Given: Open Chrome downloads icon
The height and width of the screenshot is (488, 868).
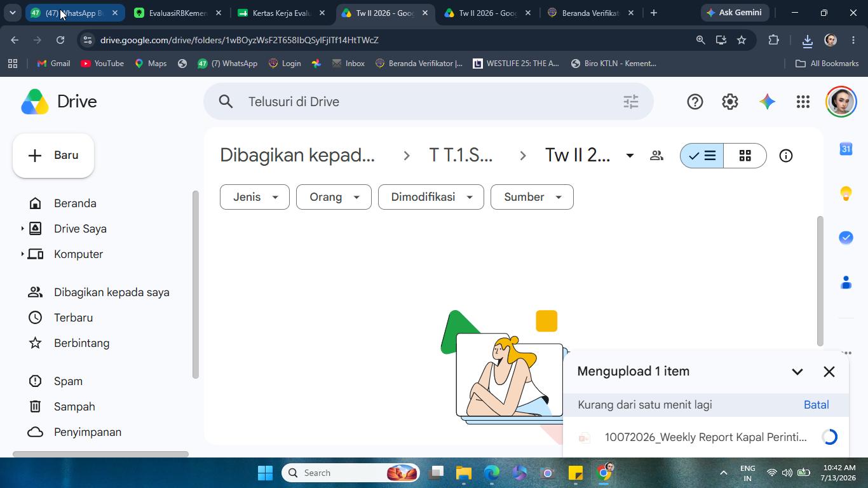Looking at the screenshot, I should [x=807, y=40].
